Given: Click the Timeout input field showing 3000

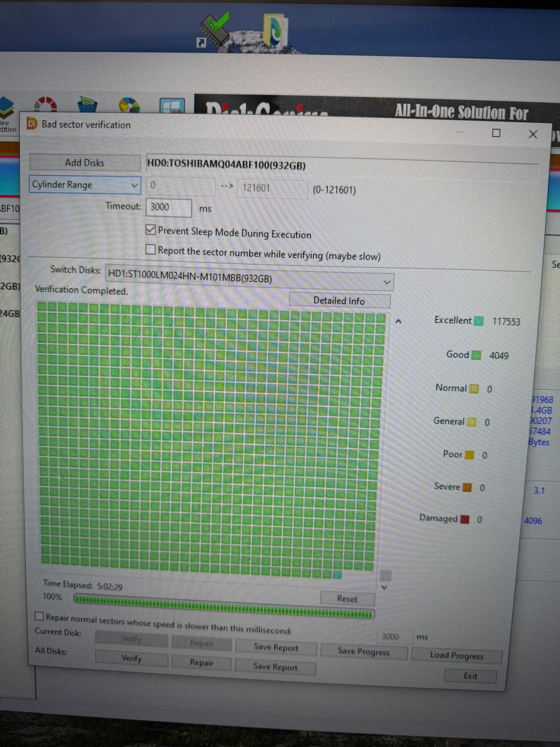Looking at the screenshot, I should click(169, 208).
